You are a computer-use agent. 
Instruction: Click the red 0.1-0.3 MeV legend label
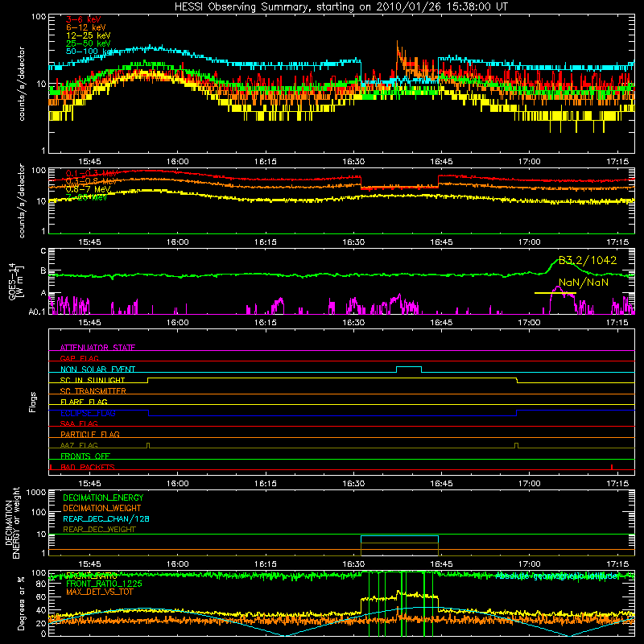tap(92, 173)
